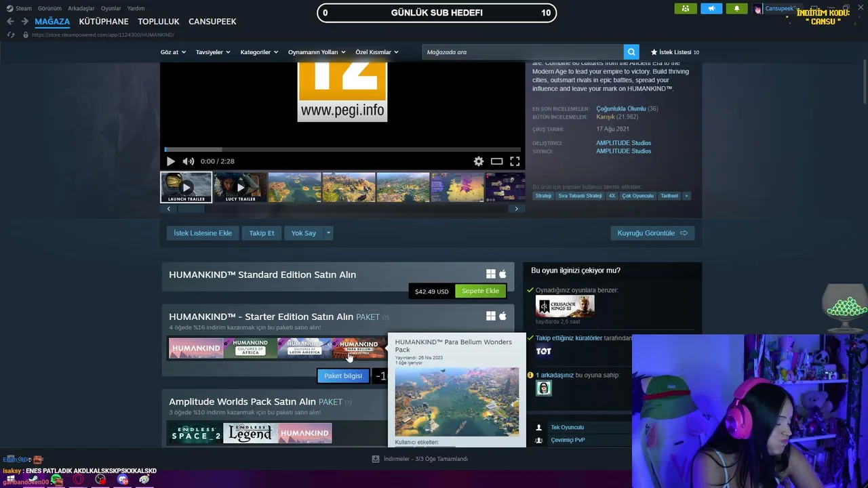Click the magnifier search button in the store

(x=631, y=52)
